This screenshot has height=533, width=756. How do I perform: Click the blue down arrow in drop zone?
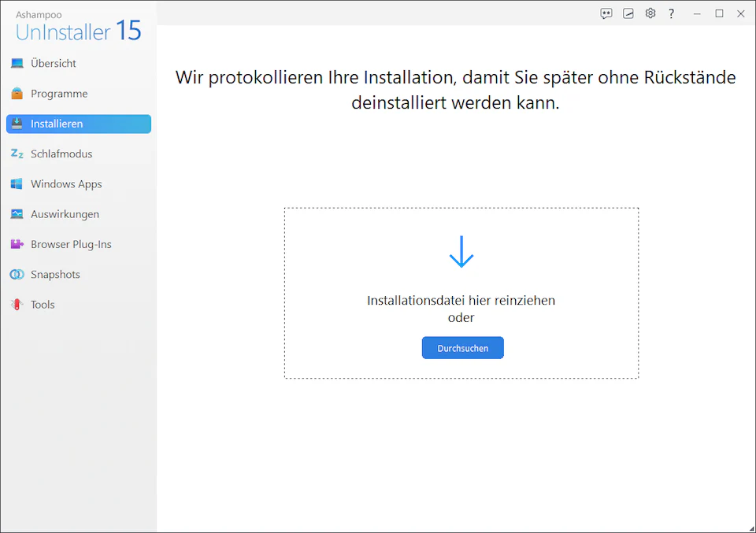pos(461,252)
